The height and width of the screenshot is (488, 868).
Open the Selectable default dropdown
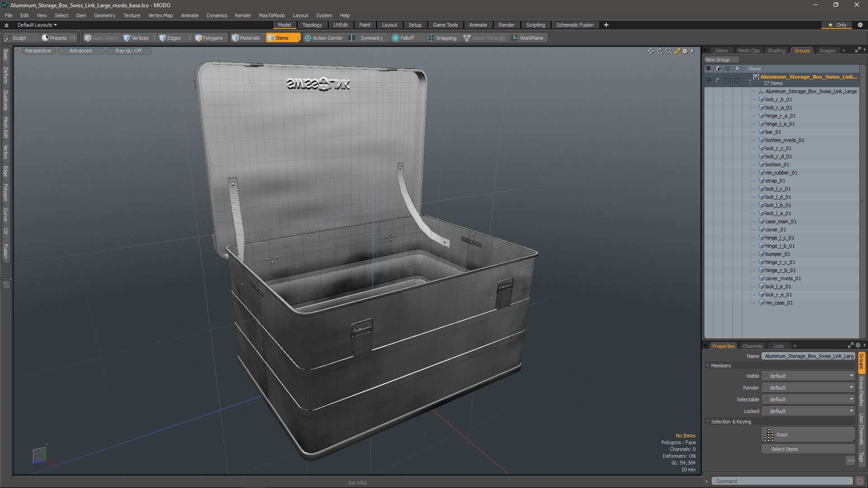tap(808, 399)
